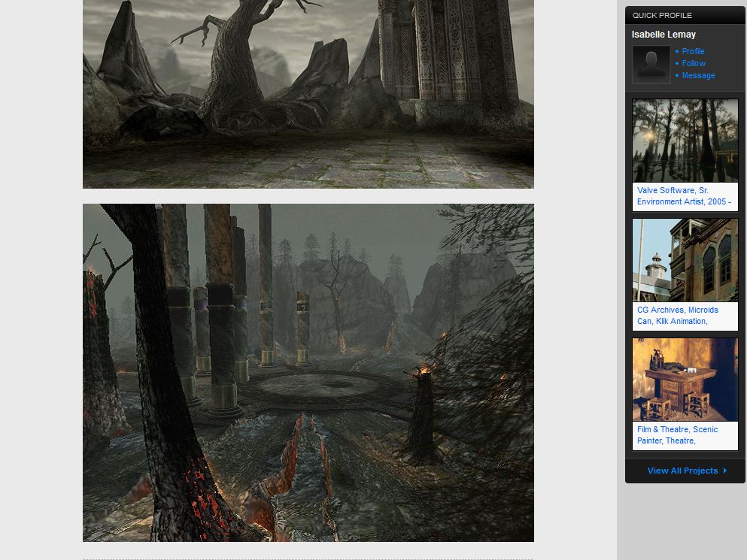Click the Follow link

click(x=693, y=63)
